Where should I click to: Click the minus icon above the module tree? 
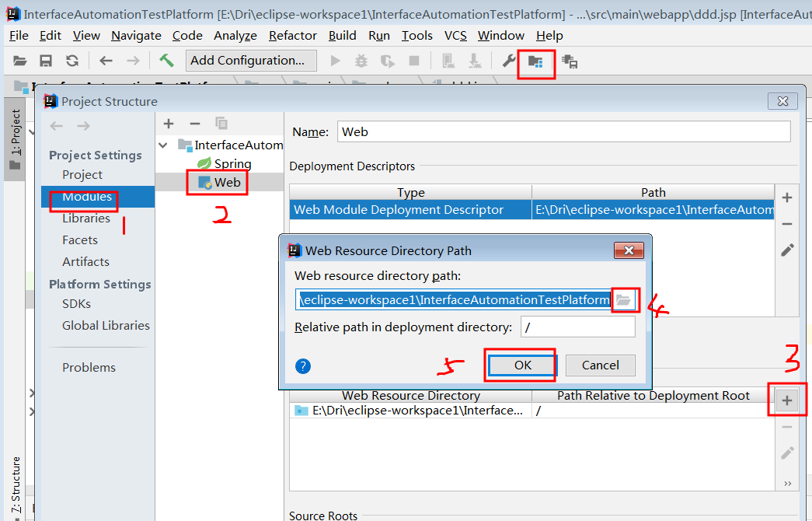[195, 124]
